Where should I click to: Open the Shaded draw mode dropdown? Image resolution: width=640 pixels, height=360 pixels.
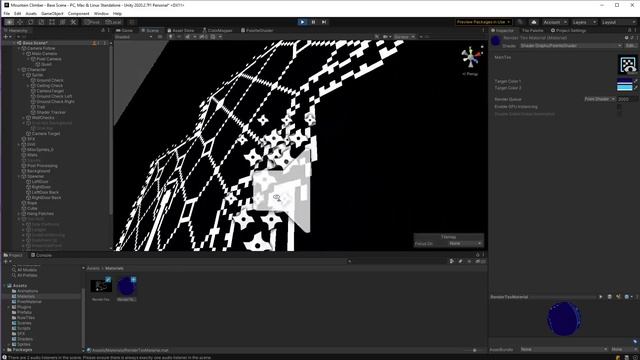click(x=134, y=37)
